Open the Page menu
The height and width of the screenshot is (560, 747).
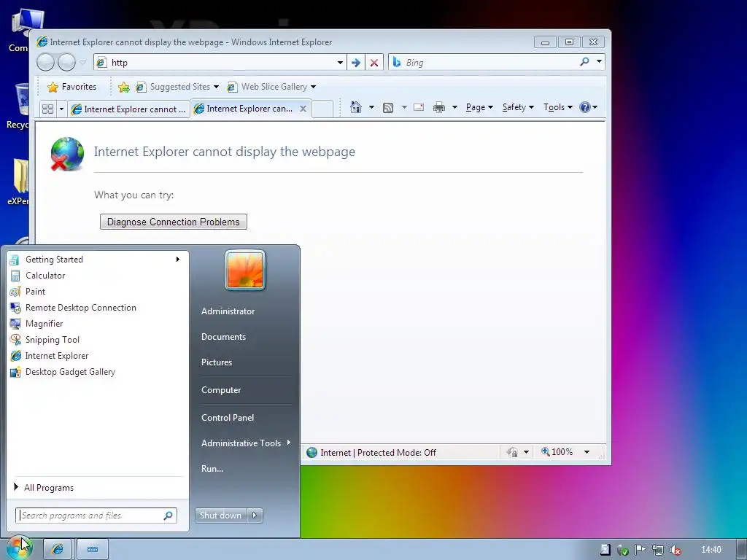pos(479,107)
